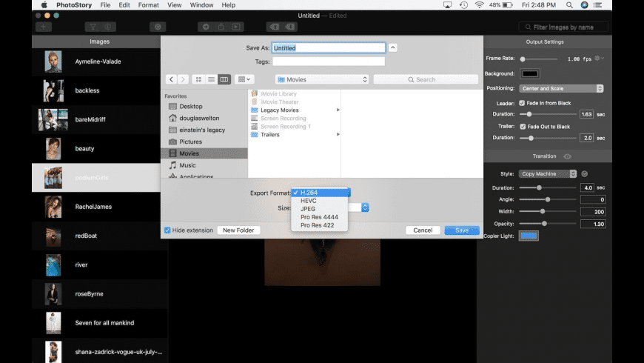Choose Pro Res 422 export format
Screen dimensions: 644x363
(x=320, y=225)
